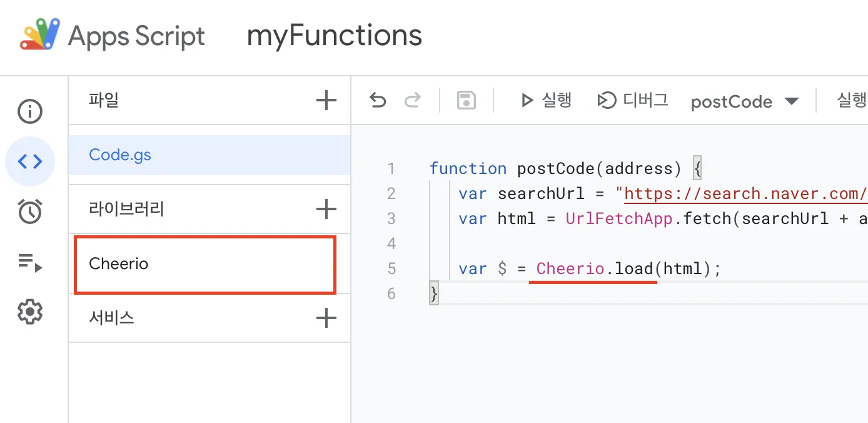The image size is (868, 423).
Task: Add a library with the plus icon
Action: pos(326,209)
